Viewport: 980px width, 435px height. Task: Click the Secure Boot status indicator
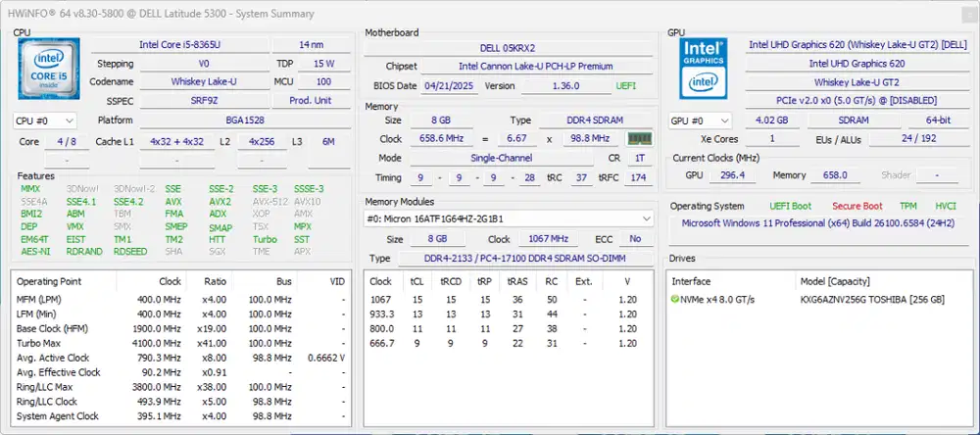[857, 206]
